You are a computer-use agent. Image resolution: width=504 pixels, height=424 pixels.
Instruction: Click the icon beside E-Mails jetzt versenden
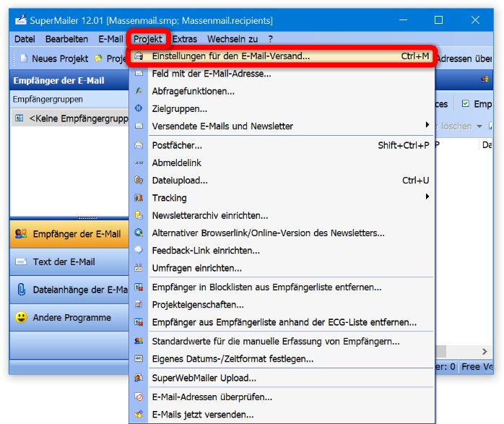tap(139, 415)
